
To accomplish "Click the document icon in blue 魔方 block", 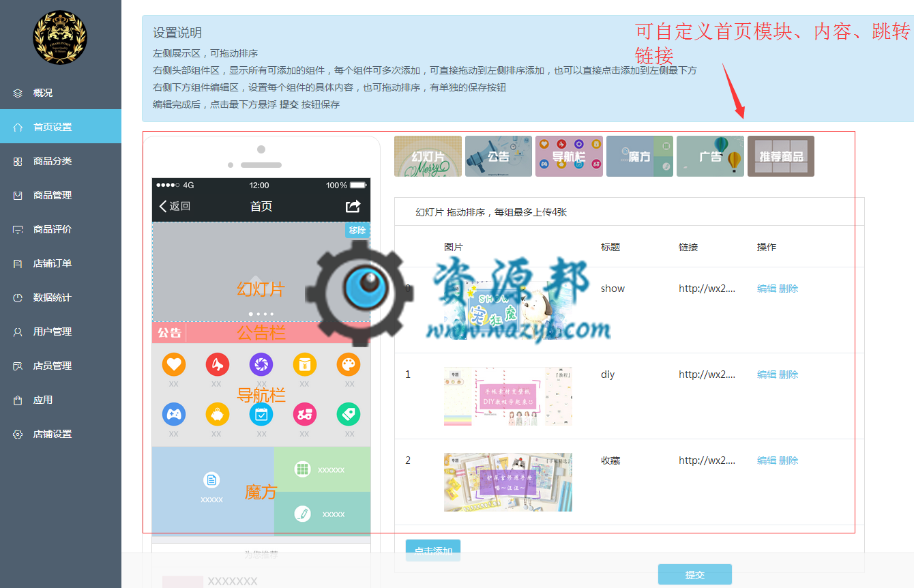I will (x=211, y=480).
